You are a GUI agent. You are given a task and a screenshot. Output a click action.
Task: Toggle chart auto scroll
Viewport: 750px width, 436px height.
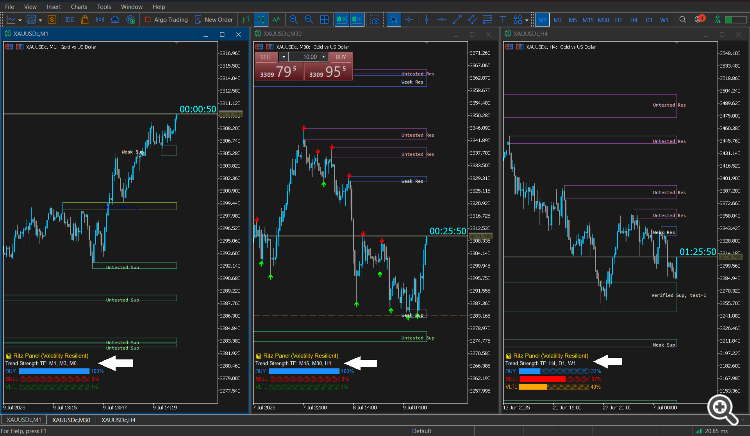(342, 20)
